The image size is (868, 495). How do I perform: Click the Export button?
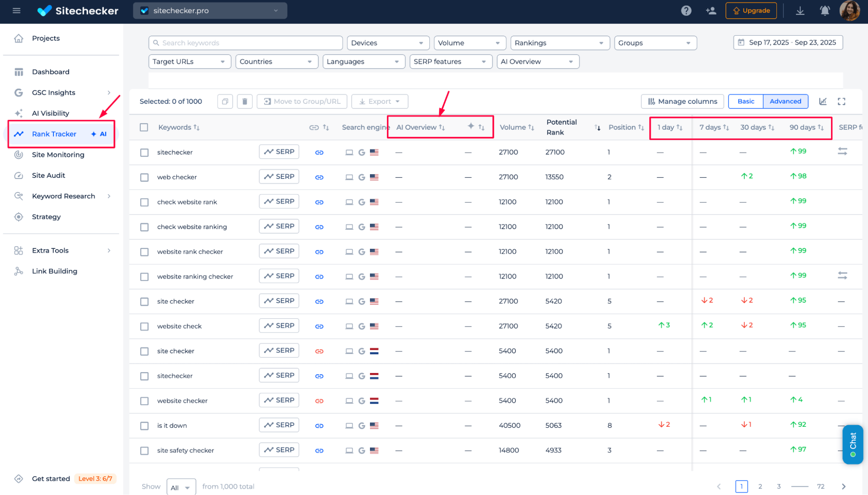[x=380, y=101]
